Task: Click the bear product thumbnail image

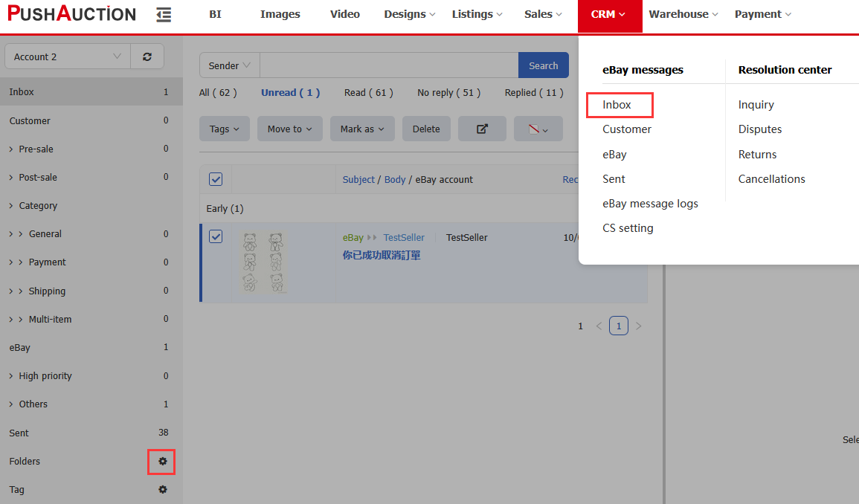Action: [264, 262]
